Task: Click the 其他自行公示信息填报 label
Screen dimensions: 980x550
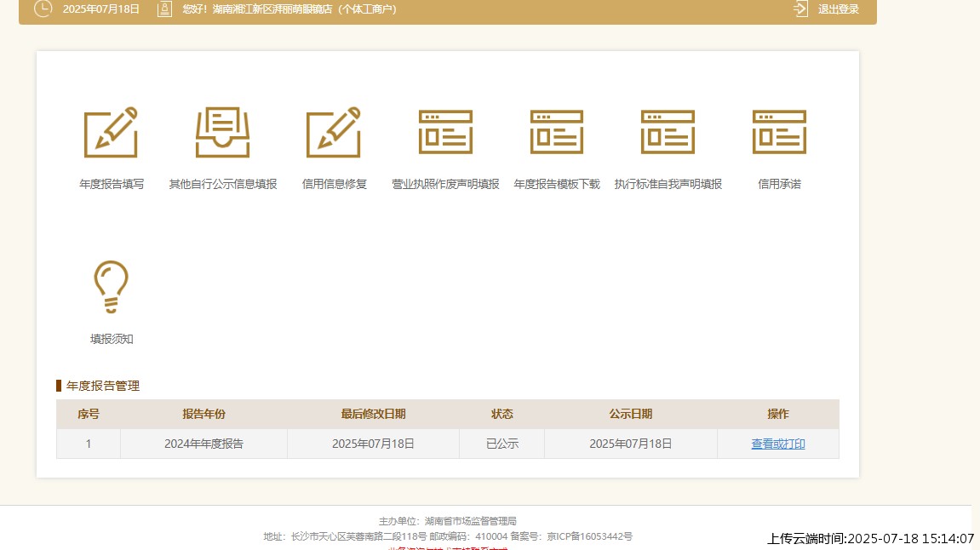Action: tap(222, 185)
